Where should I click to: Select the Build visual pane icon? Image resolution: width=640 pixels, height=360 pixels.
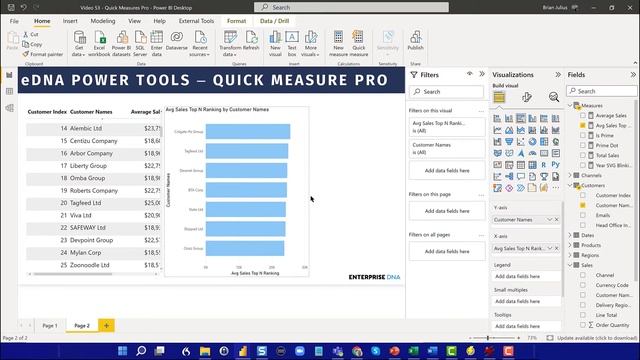pyautogui.click(x=499, y=97)
